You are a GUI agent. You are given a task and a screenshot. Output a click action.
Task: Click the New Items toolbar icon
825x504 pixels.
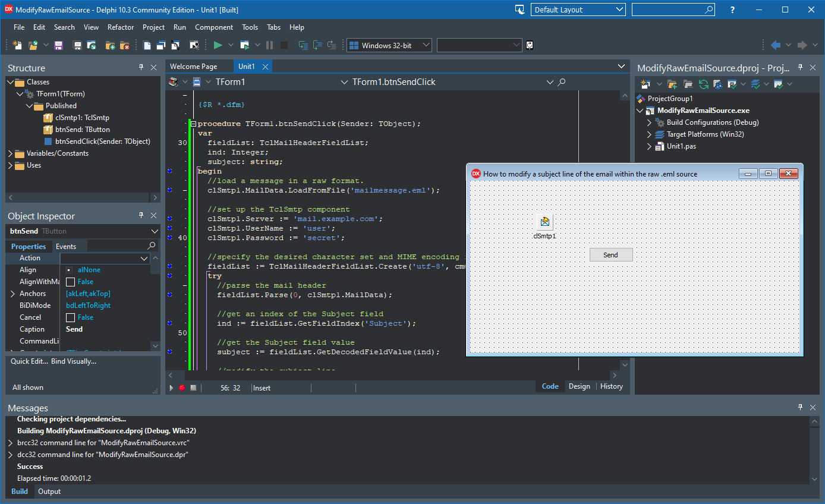[17, 45]
